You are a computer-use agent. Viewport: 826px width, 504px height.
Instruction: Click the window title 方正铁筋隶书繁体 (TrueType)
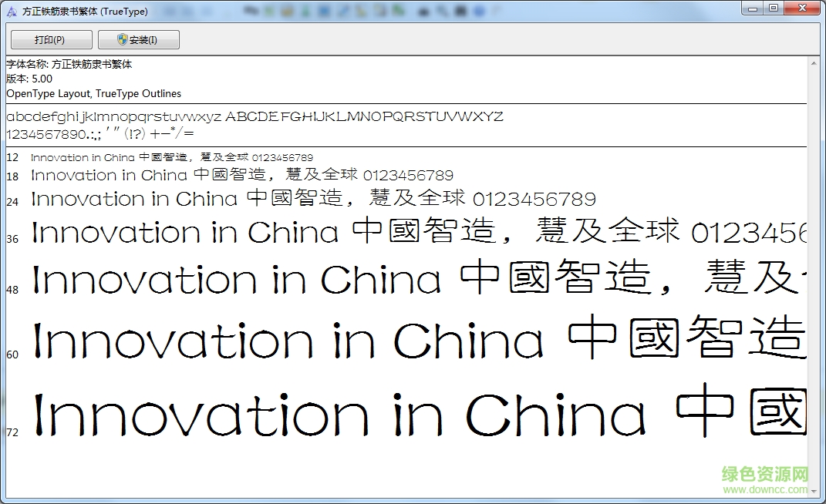(85, 11)
